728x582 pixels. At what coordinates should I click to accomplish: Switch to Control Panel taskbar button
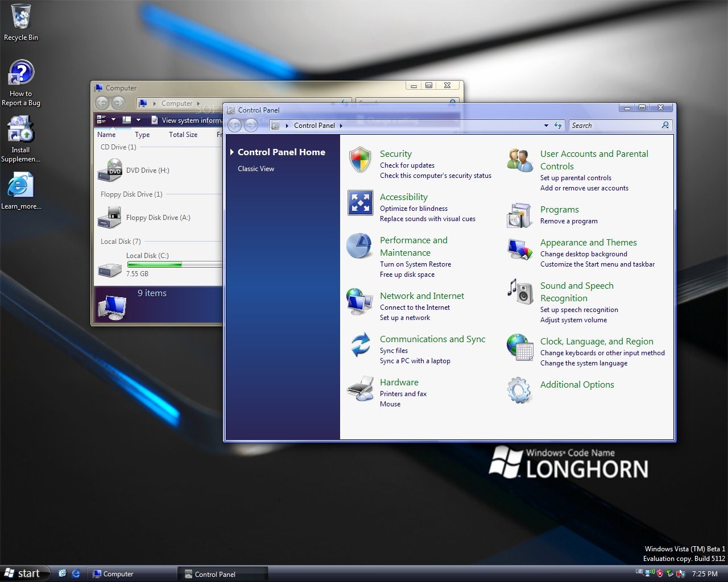coord(222,573)
